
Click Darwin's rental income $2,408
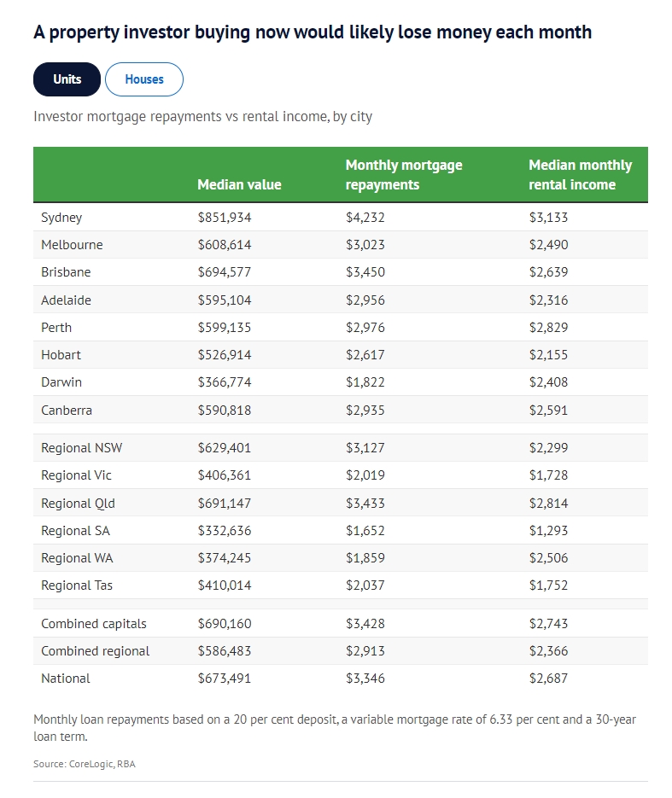(x=548, y=382)
